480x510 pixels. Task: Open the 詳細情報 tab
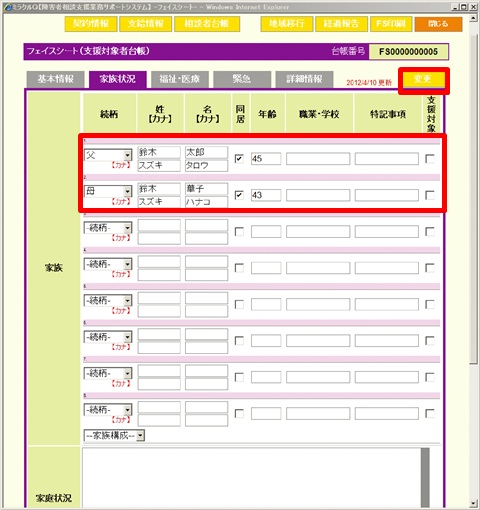tap(304, 79)
